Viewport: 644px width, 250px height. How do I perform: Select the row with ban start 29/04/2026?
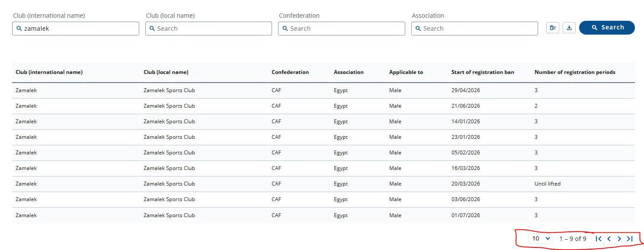coord(324,90)
